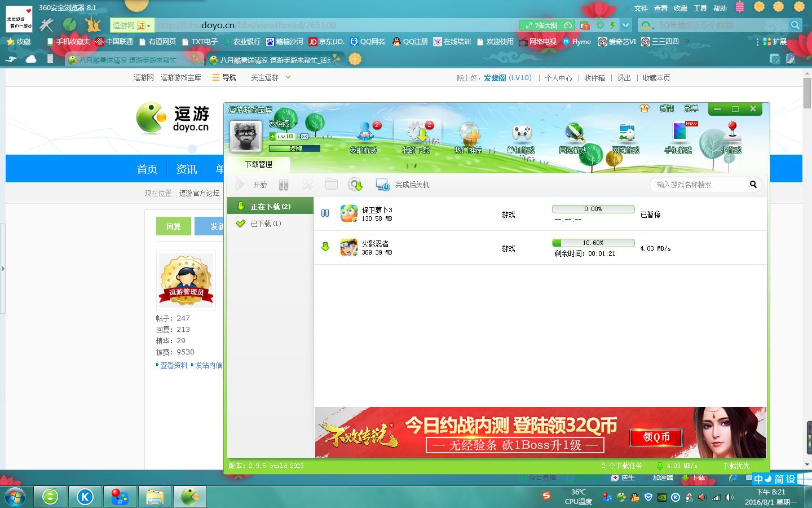
Task: Click the 火影忍者 progress bar at 10.60%
Action: 593,243
